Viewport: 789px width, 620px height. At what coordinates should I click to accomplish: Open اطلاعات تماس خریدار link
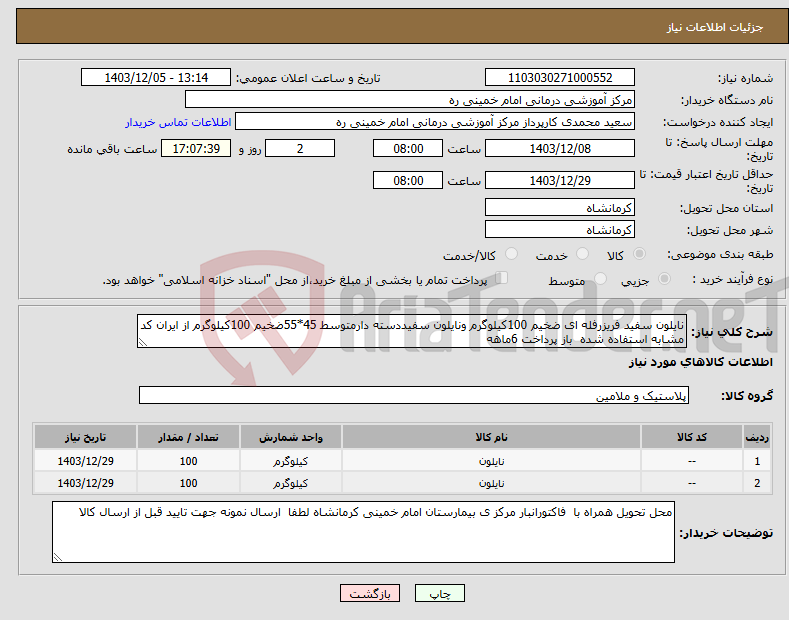coord(178,122)
